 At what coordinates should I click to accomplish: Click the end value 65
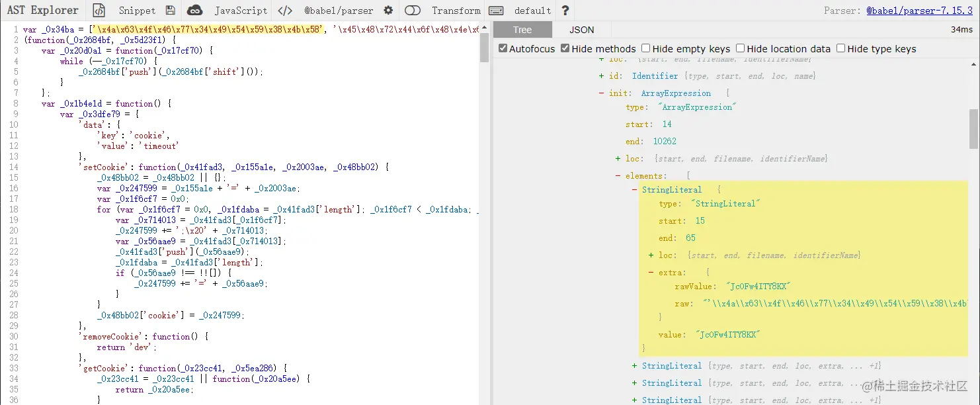click(x=691, y=238)
